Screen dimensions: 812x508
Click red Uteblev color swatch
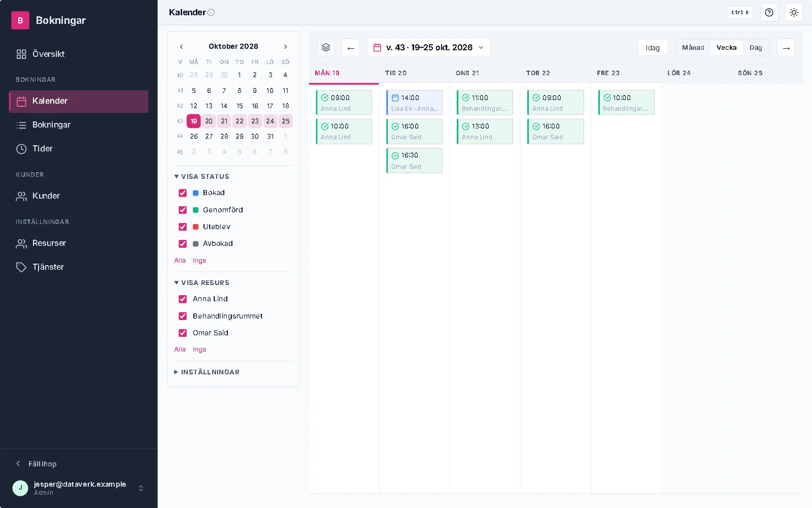(x=195, y=227)
